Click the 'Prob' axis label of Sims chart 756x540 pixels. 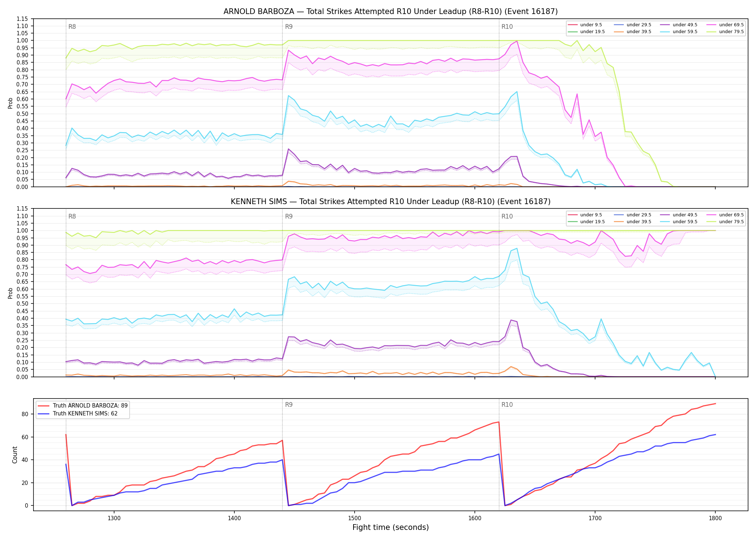[10, 293]
